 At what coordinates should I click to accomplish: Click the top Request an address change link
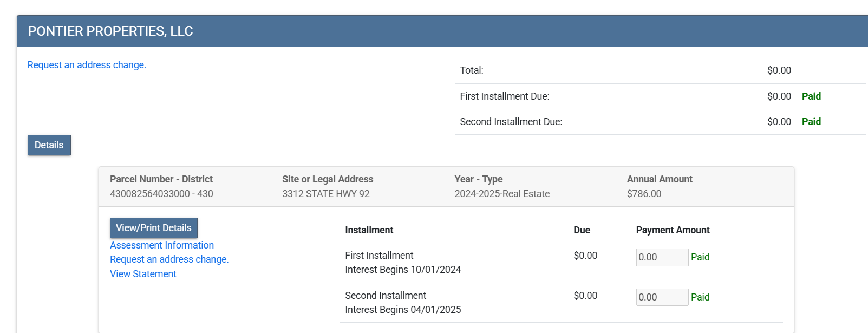coord(87,65)
